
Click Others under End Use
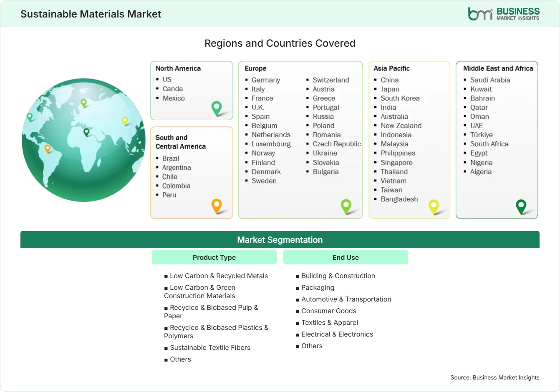pos(309,346)
